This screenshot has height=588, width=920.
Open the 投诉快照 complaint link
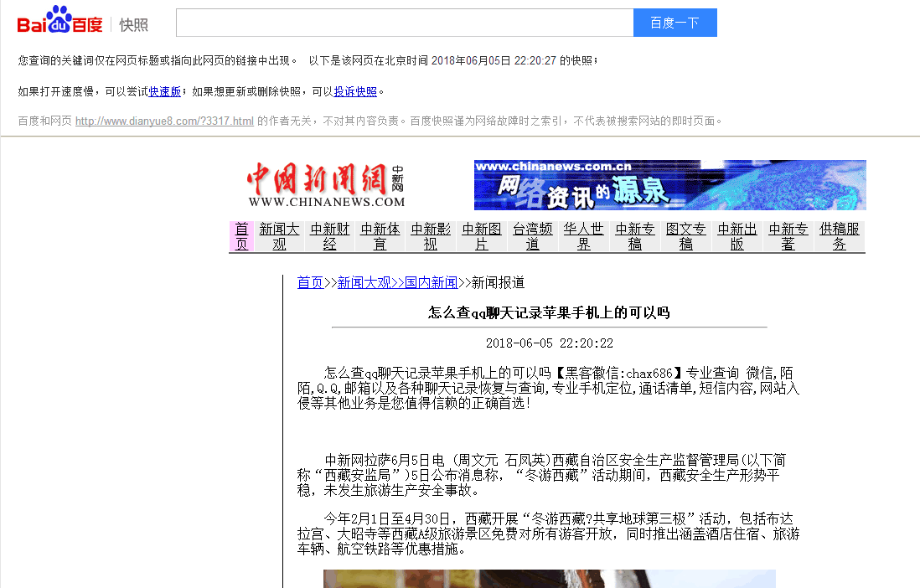355,91
